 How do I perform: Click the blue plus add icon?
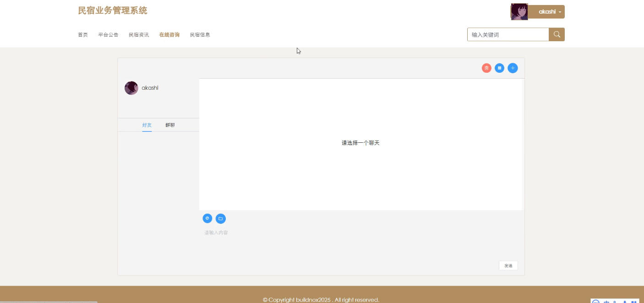[513, 68]
